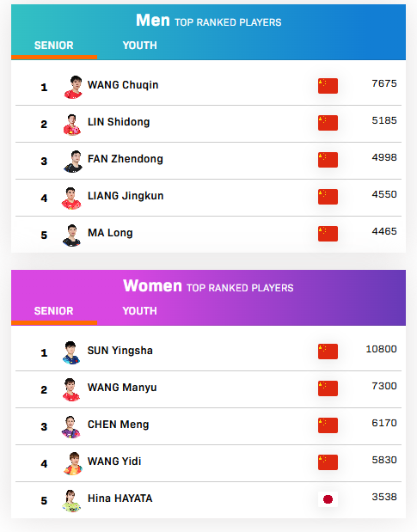Screen dimensions: 417x532
Task: Click SUN Yingsha's player avatar
Action: [71, 352]
